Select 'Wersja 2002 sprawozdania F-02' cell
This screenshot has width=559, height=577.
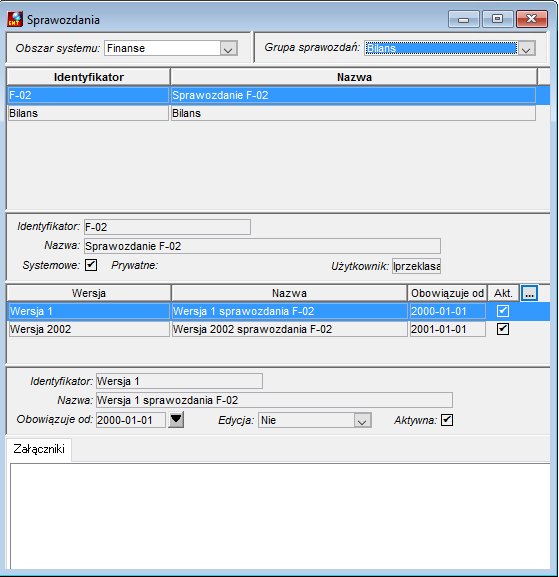coord(290,329)
